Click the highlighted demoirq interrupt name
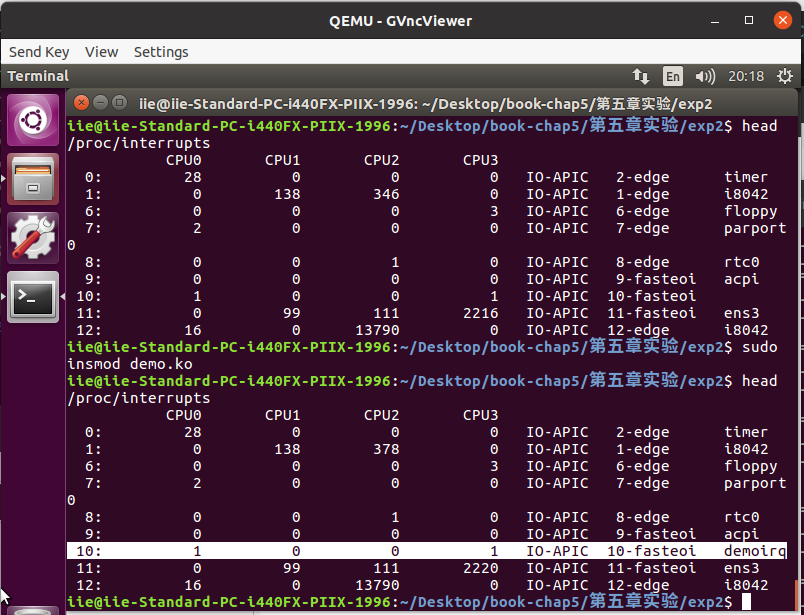804x615 pixels. [755, 551]
